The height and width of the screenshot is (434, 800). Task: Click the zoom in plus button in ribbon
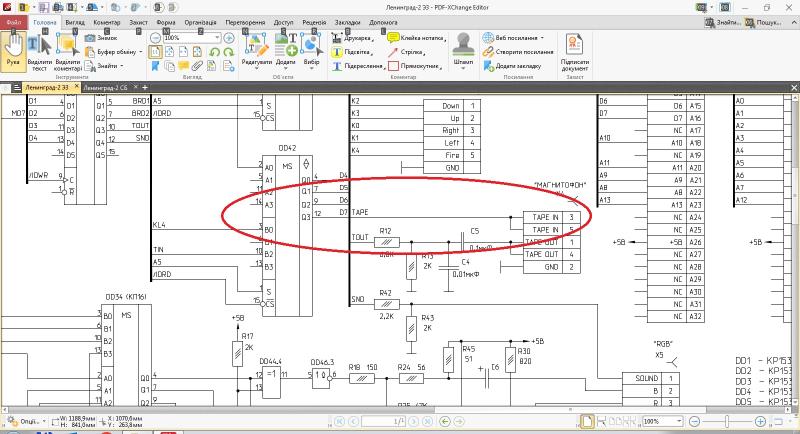click(x=229, y=37)
